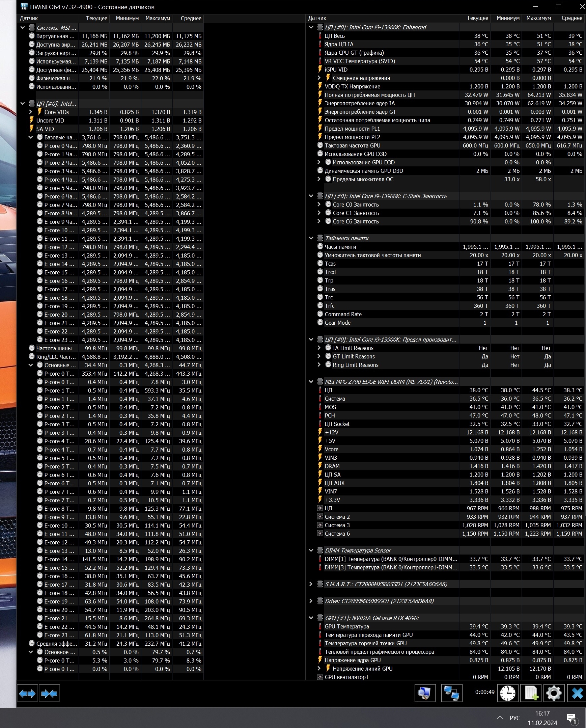The height and width of the screenshot is (728, 586).
Task: Collapse the DIMM Температура Sensor group
Action: point(311,550)
